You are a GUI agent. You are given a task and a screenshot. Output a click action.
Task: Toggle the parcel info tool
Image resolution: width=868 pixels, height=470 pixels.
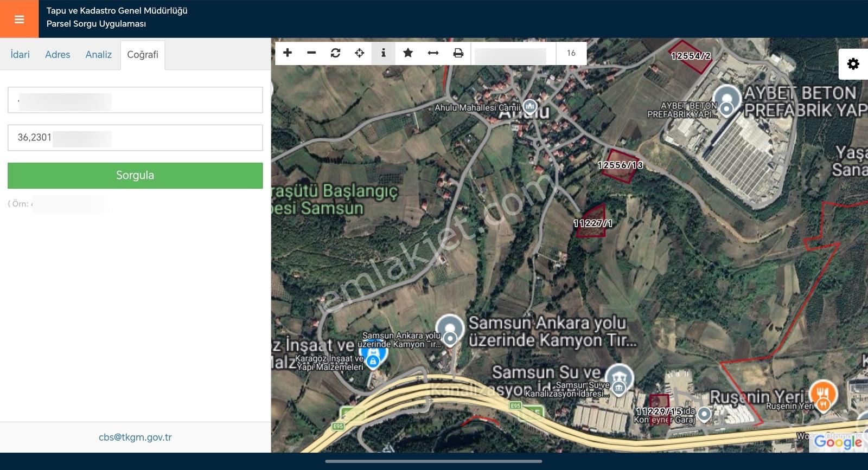[x=383, y=53]
